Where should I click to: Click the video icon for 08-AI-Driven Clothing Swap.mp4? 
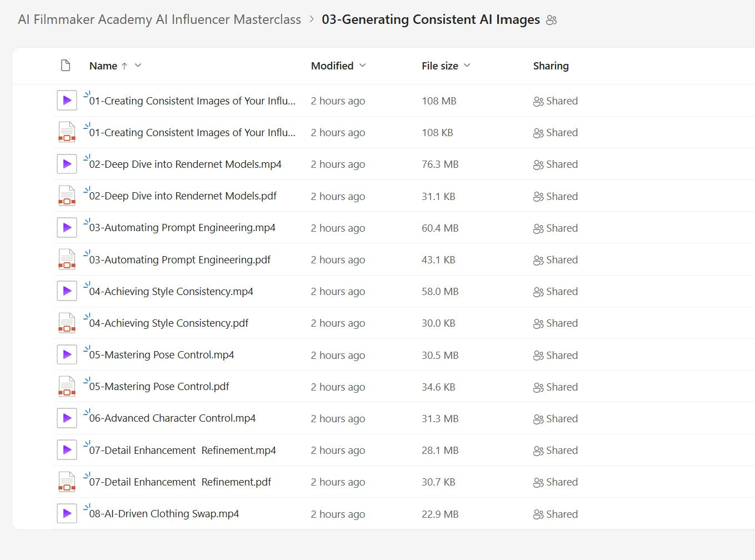(x=67, y=514)
